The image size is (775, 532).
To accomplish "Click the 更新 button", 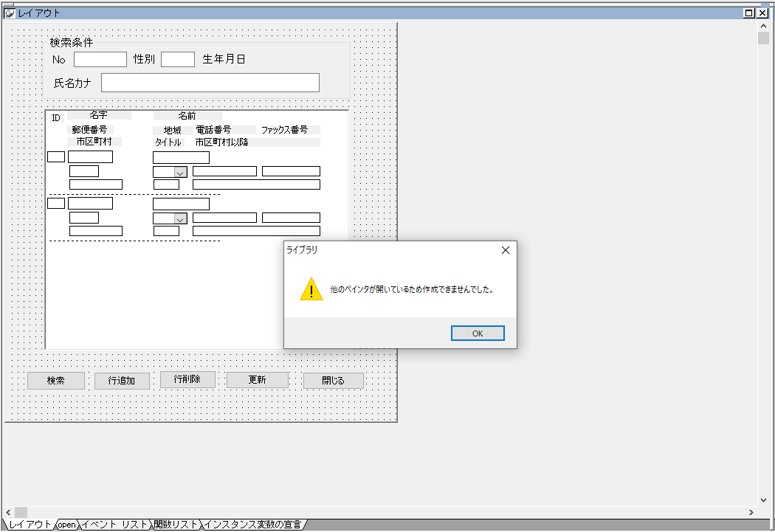I will point(257,380).
